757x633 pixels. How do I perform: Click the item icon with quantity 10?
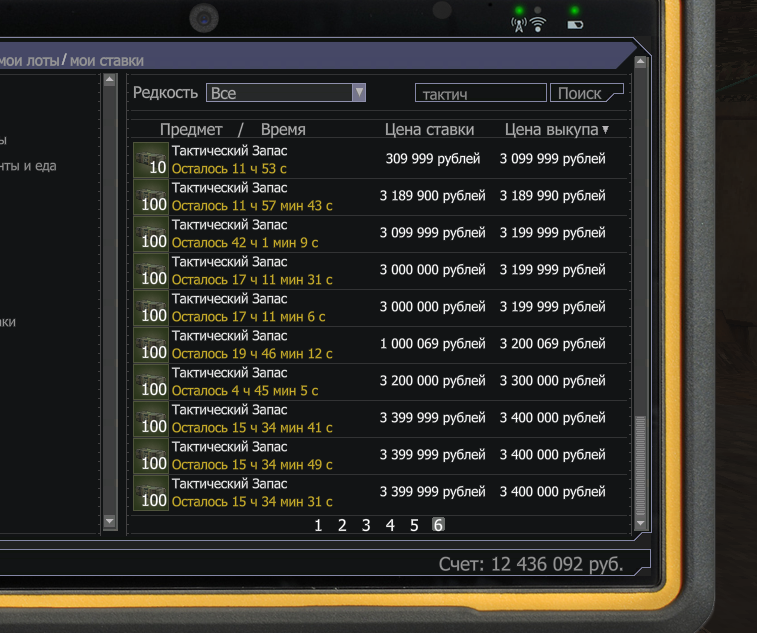(151, 159)
